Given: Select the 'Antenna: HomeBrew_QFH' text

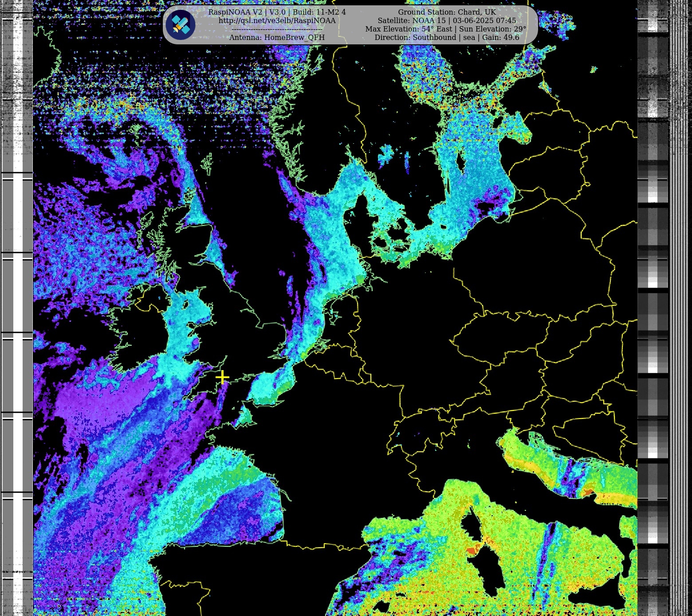Looking at the screenshot, I should coord(277,37).
